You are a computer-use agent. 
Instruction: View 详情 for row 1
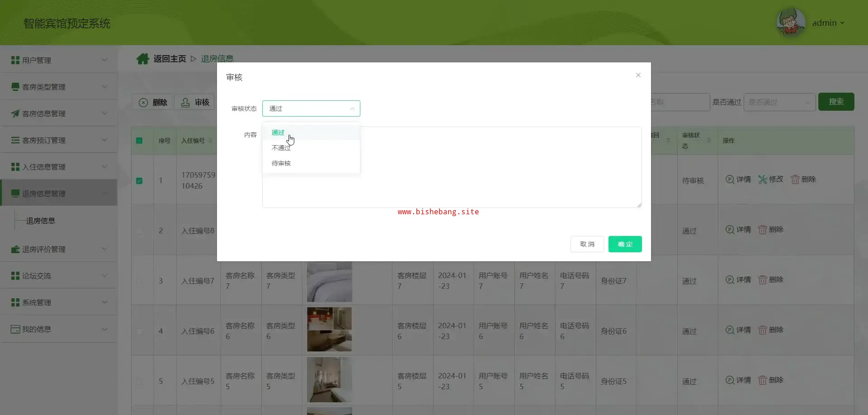tap(738, 179)
